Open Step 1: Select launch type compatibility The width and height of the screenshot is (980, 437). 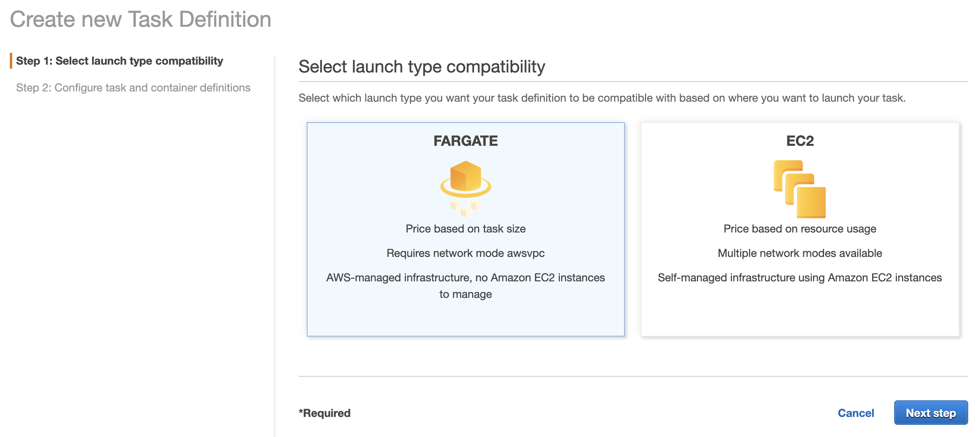[119, 61]
